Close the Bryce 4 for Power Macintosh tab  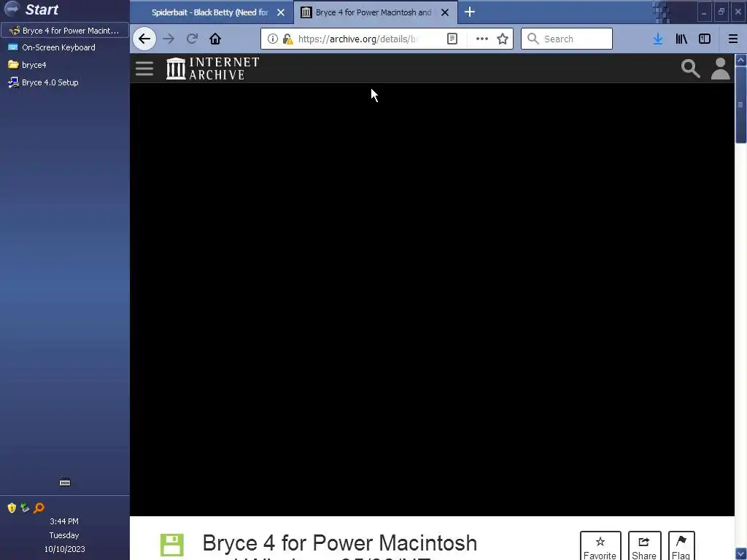445,12
